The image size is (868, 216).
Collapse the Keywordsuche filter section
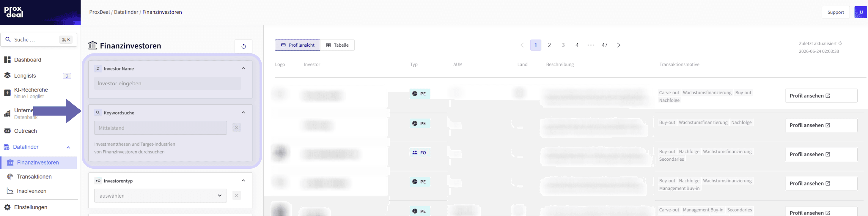click(x=243, y=113)
